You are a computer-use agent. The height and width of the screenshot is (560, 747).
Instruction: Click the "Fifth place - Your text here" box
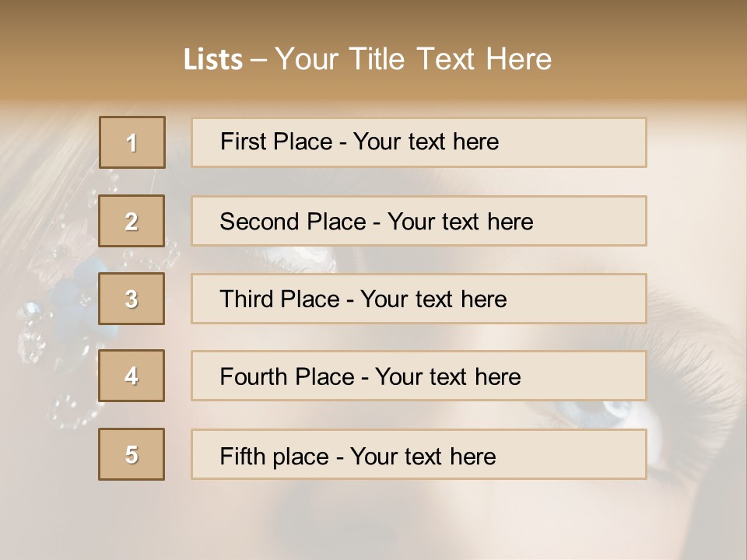(x=419, y=454)
